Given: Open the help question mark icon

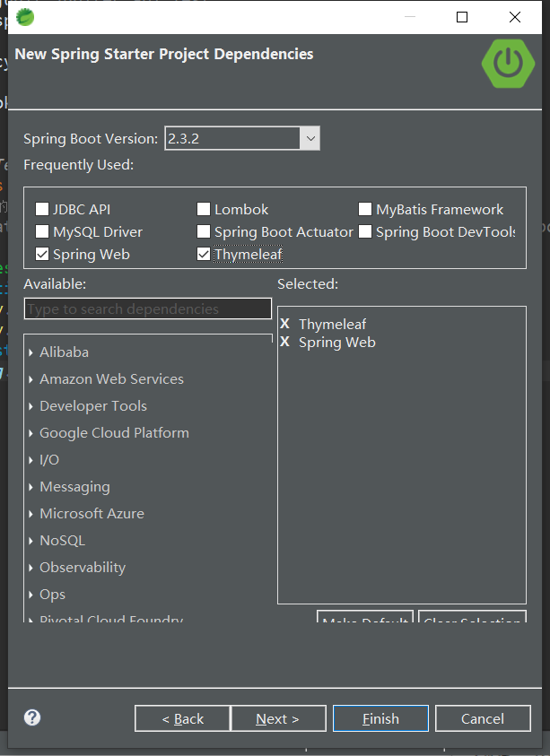Looking at the screenshot, I should pyautogui.click(x=32, y=717).
